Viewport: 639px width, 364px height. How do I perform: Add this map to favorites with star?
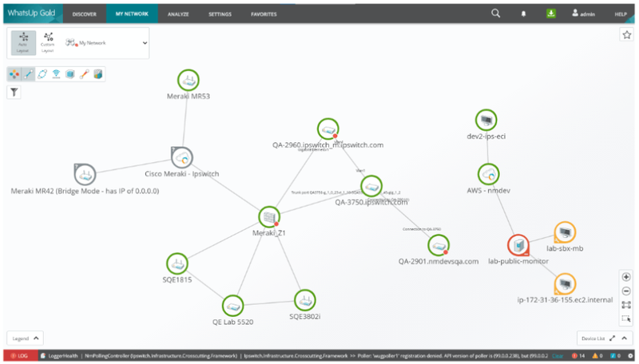627,34
